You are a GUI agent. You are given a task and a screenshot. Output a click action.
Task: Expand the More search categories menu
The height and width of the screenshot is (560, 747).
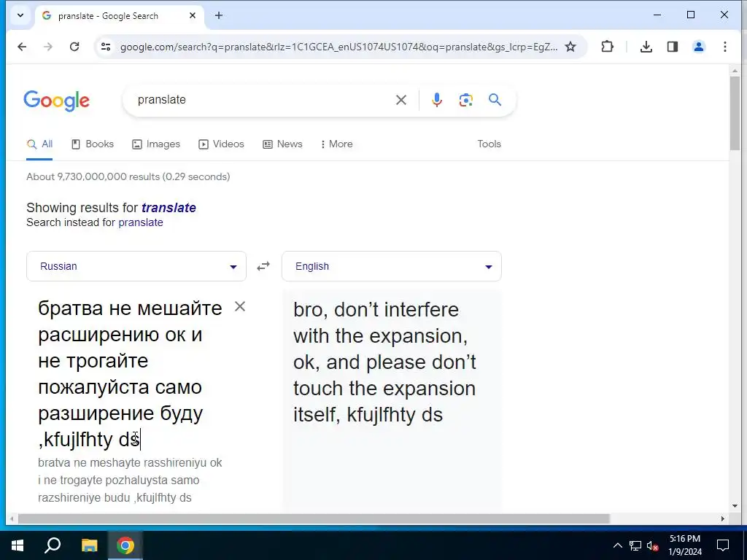(x=337, y=144)
